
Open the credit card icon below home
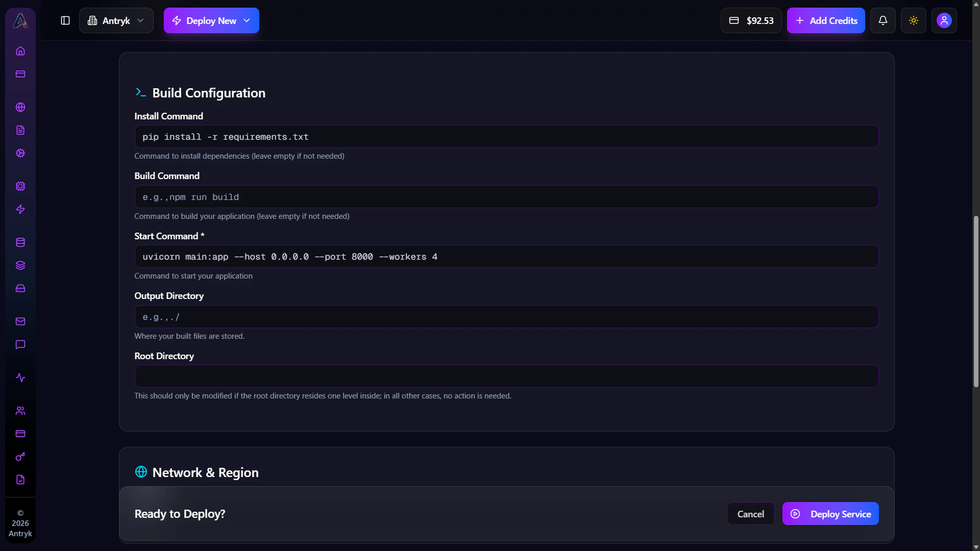coord(20,74)
